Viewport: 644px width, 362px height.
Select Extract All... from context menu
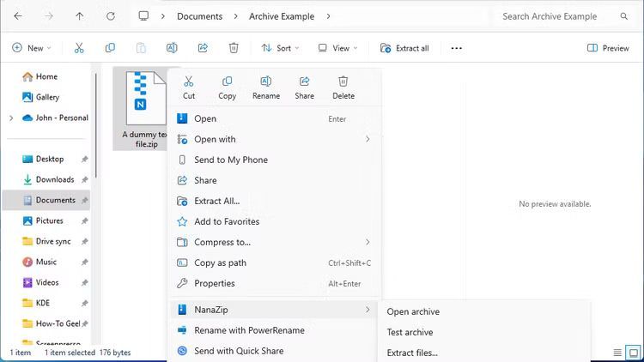(x=216, y=201)
